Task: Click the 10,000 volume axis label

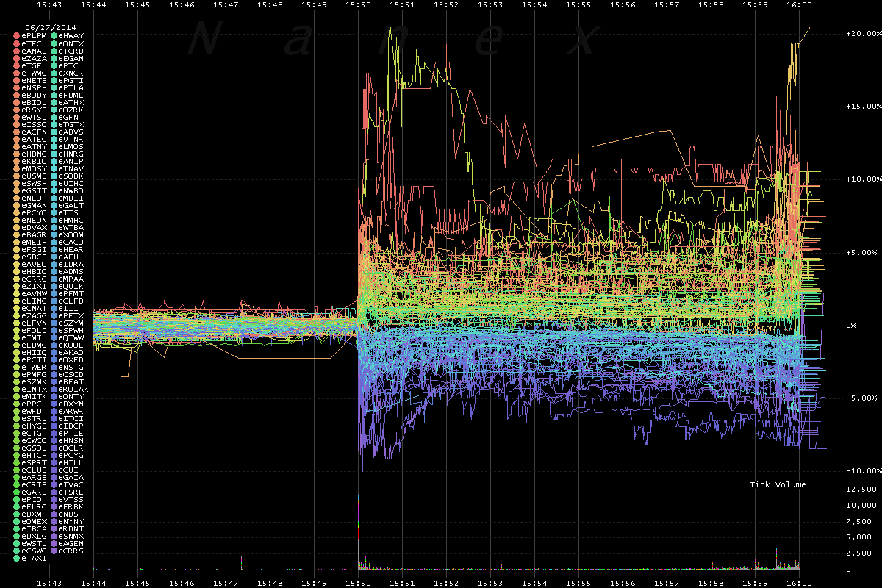Action: pos(861,505)
